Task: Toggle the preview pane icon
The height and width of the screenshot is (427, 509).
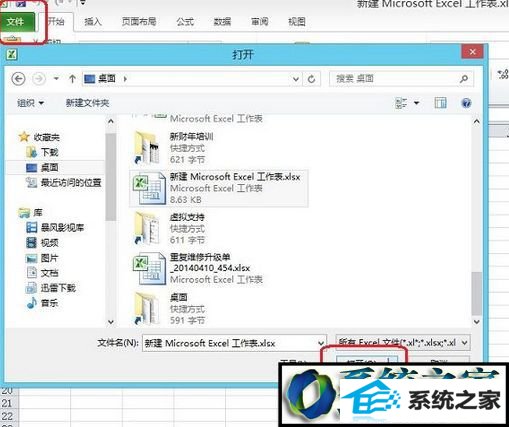Action: [440, 103]
